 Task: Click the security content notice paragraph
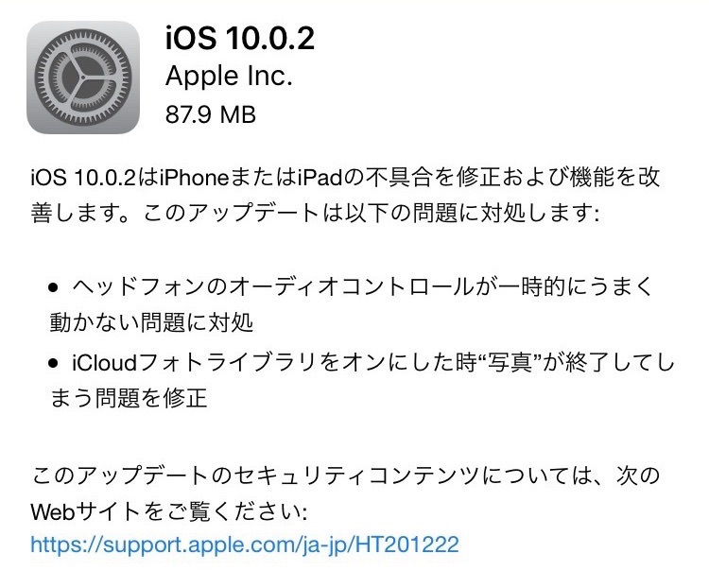point(345,493)
